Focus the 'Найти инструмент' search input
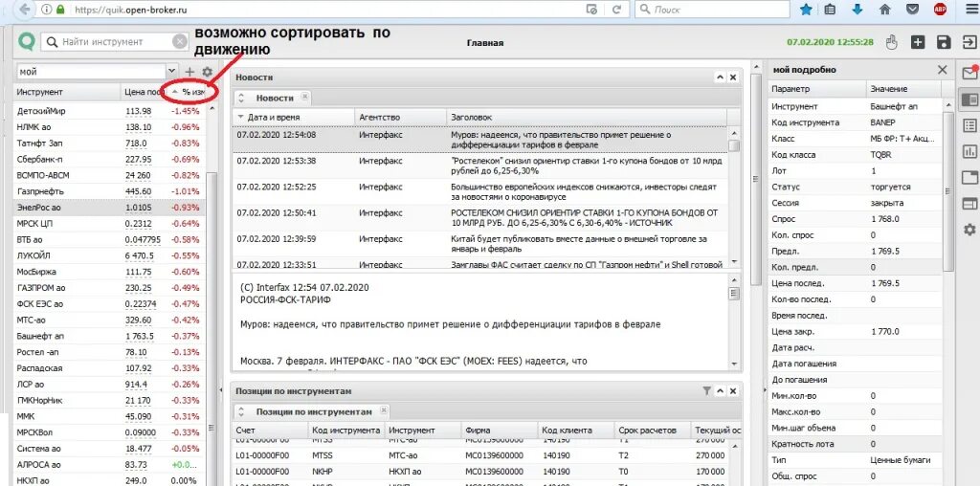This screenshot has width=980, height=486. (107, 42)
